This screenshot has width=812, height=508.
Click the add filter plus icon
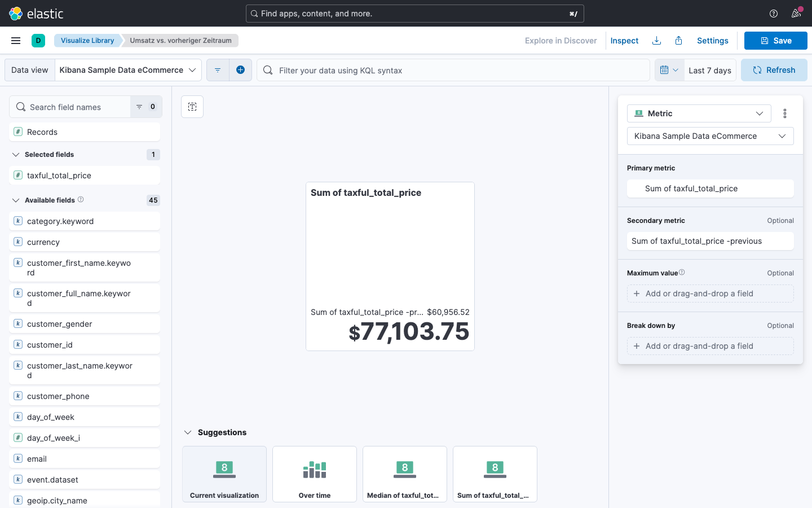(240, 70)
